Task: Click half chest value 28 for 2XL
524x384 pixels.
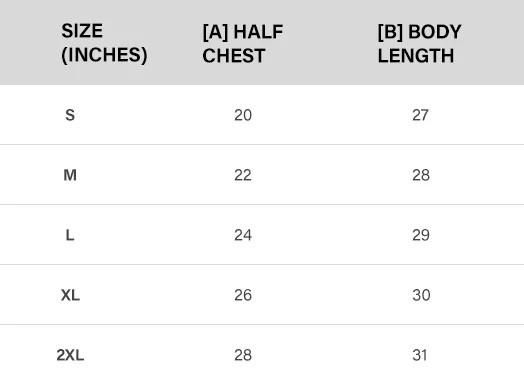Action: tap(243, 355)
